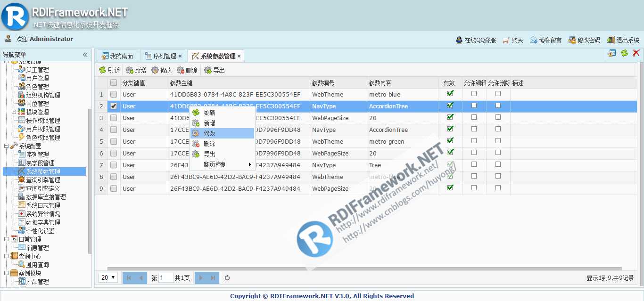Click the green refresh-tab icon at top right
644x301 pixels.
point(624,53)
